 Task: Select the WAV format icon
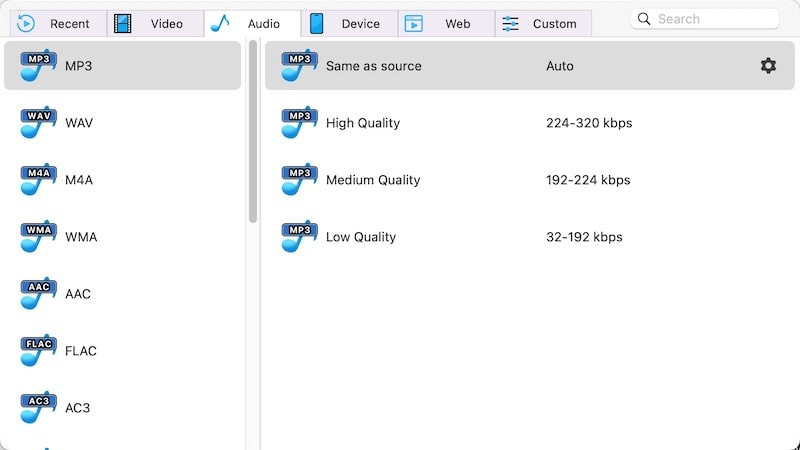pyautogui.click(x=38, y=123)
